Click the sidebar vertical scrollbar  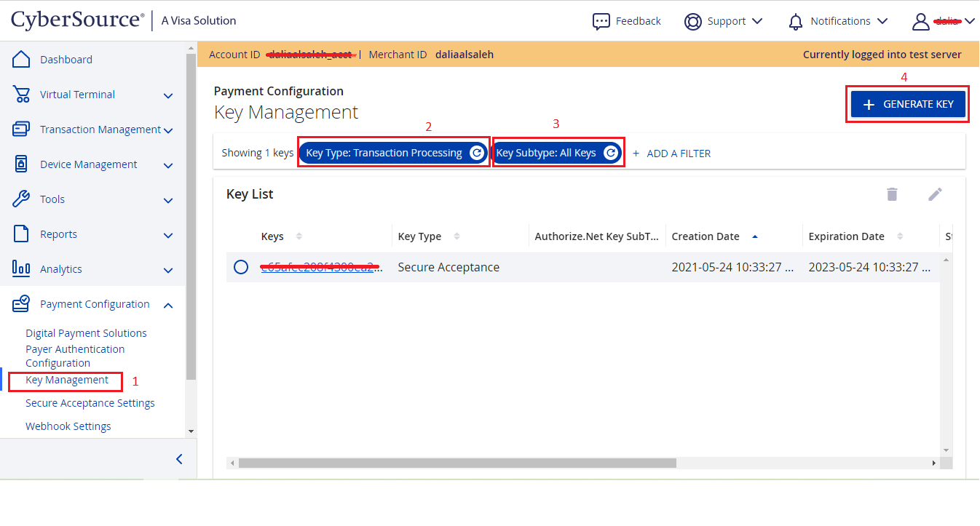click(x=191, y=217)
